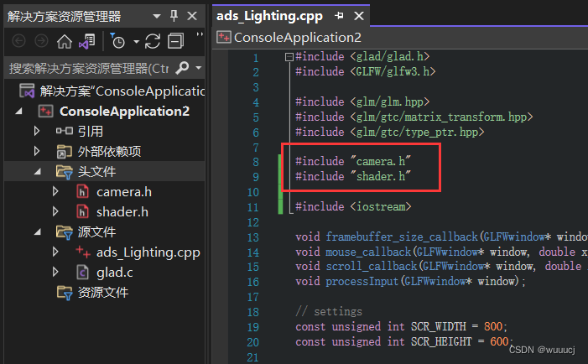Click the camera.h file icon
Viewport: 588px width, 364px height.
pyautogui.click(x=82, y=191)
